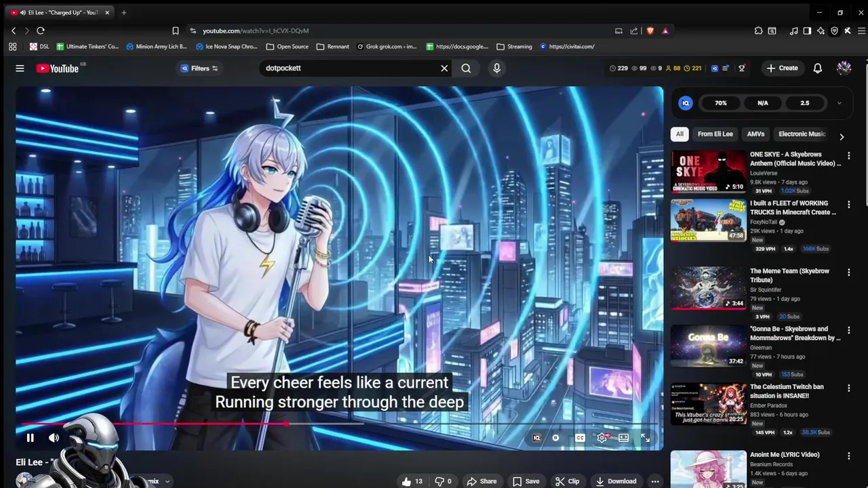Open Brave VPN shield icon

(834, 30)
